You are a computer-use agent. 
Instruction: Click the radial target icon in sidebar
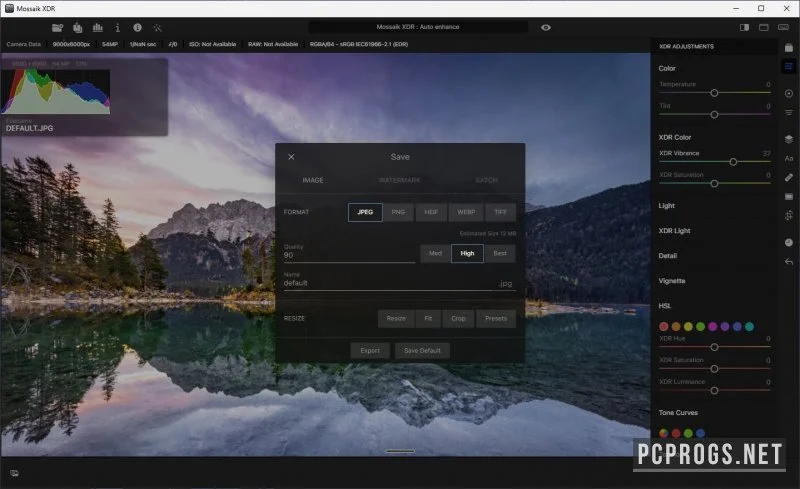coord(789,93)
